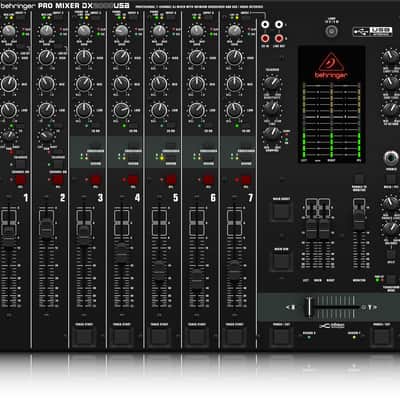Click the channel 3 fader cap
The height and width of the screenshot is (400, 400).
[84, 234]
